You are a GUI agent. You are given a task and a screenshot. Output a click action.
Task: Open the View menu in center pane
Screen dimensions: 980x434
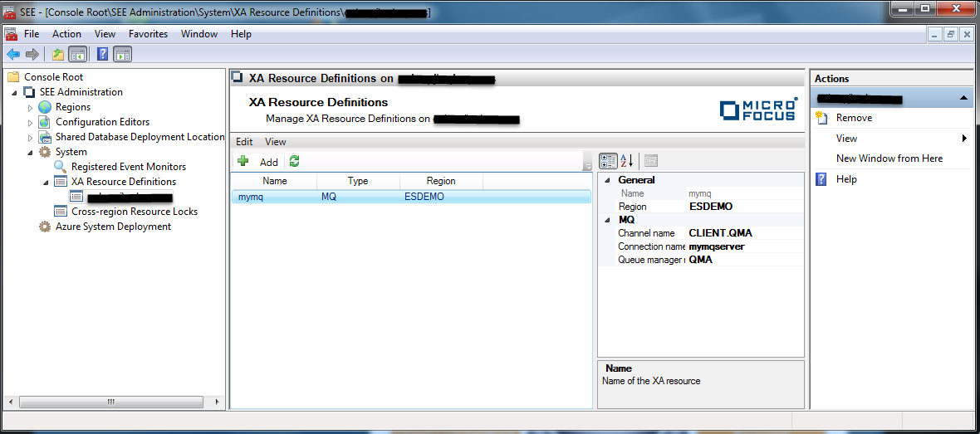click(276, 142)
